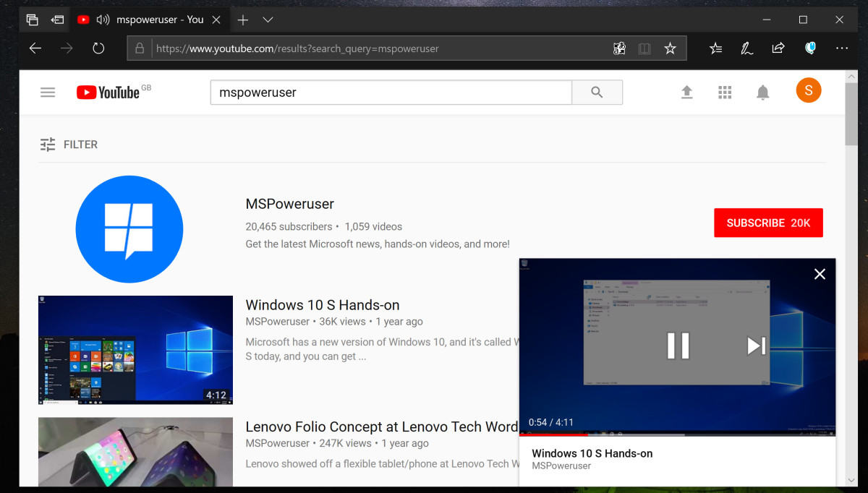Open YouTube notifications bell
Image resolution: width=868 pixels, height=493 pixels.
tap(763, 92)
